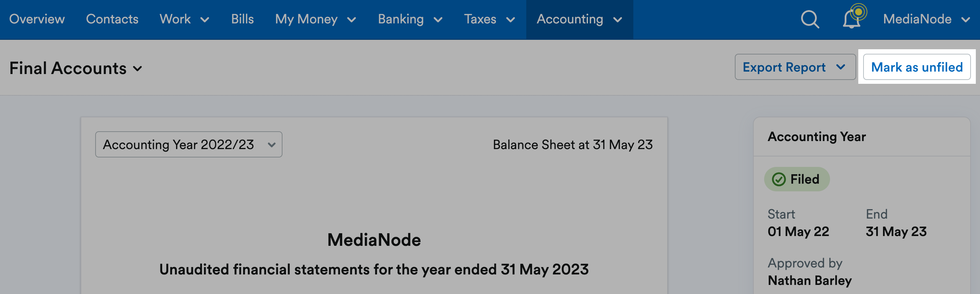Expand the Work menu
This screenshot has width=980, height=294.
tap(184, 19)
